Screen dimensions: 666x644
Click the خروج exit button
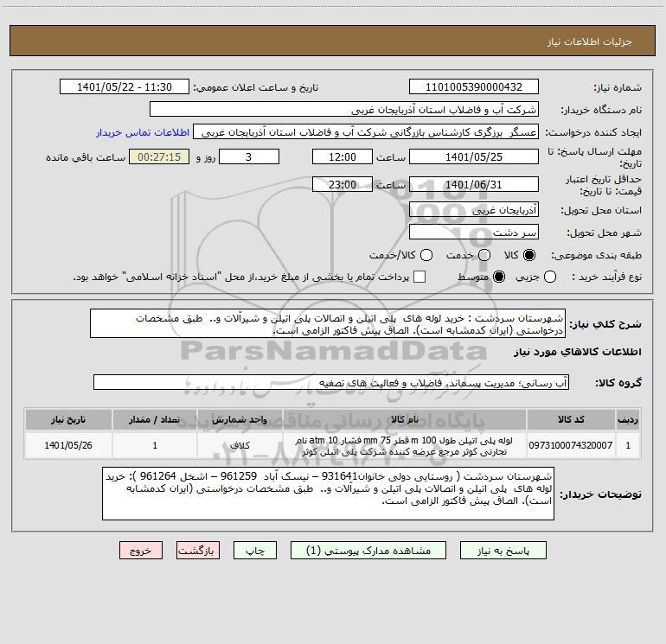pos(141,551)
